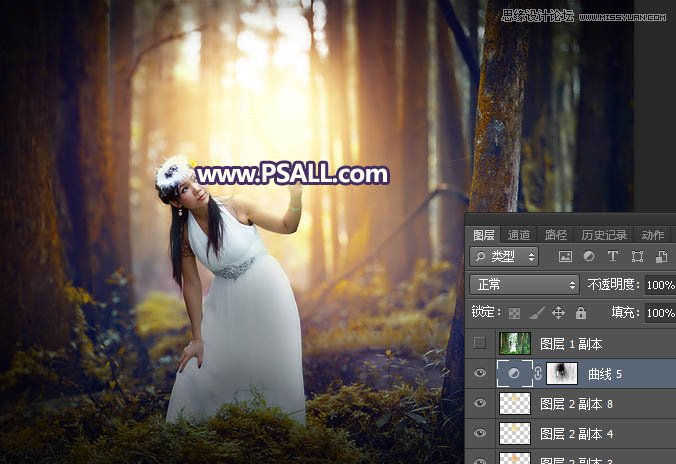Select the 图层 2 副本 4 thumbnail

pyautogui.click(x=515, y=433)
